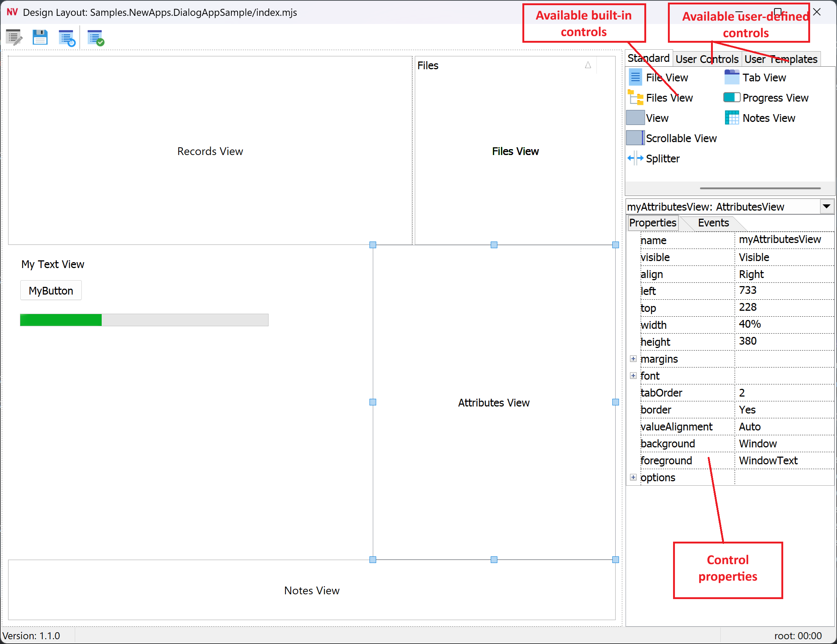
Task: Open the Events tab
Action: tap(713, 223)
